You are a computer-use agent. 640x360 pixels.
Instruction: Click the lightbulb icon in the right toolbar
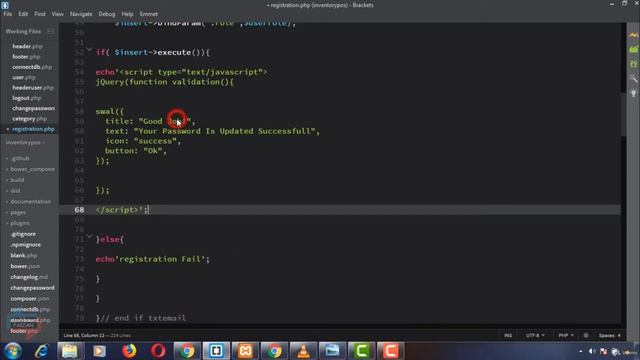[633, 93]
